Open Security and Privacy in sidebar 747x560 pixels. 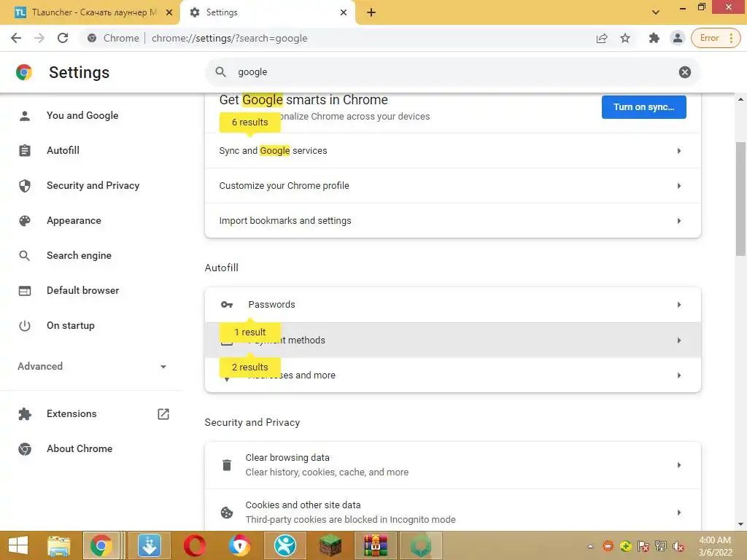90,185
